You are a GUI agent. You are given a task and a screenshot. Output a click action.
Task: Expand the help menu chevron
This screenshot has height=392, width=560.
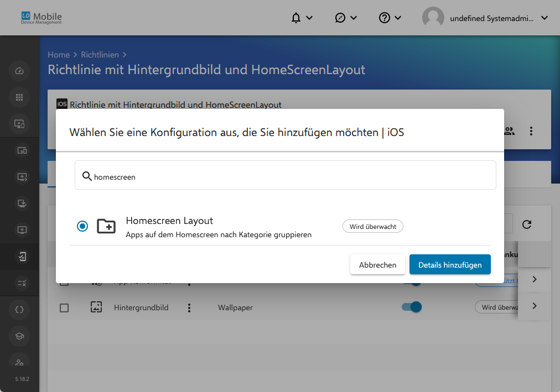398,18
